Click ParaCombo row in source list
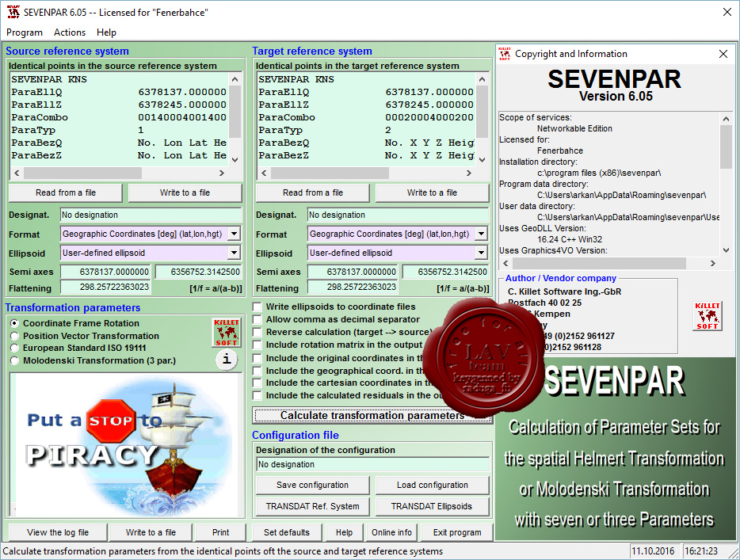740x560 pixels. pyautogui.click(x=119, y=117)
